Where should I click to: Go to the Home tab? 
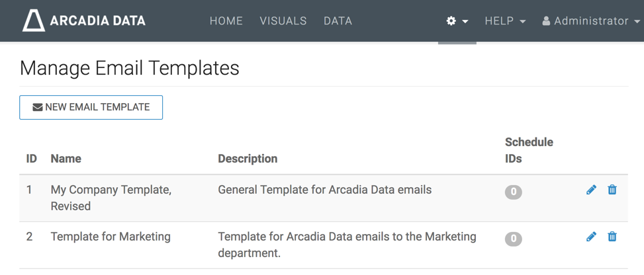pos(226,21)
